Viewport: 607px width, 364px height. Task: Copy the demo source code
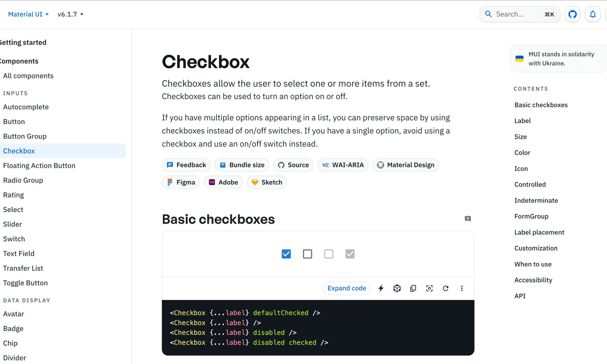(x=413, y=288)
